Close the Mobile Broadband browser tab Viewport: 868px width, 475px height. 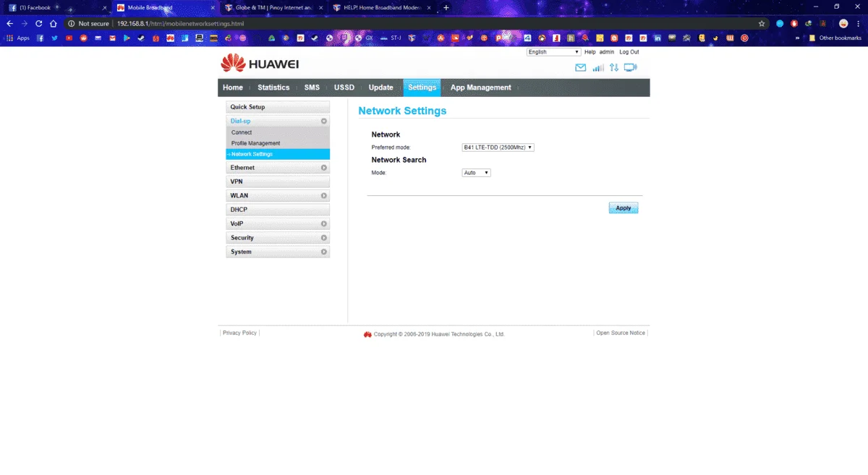point(213,7)
